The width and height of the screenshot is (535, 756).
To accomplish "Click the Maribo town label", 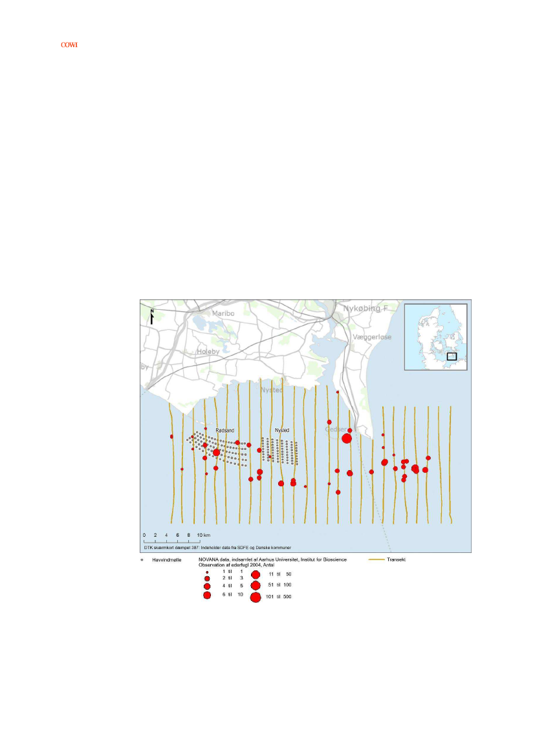I will pos(222,314).
